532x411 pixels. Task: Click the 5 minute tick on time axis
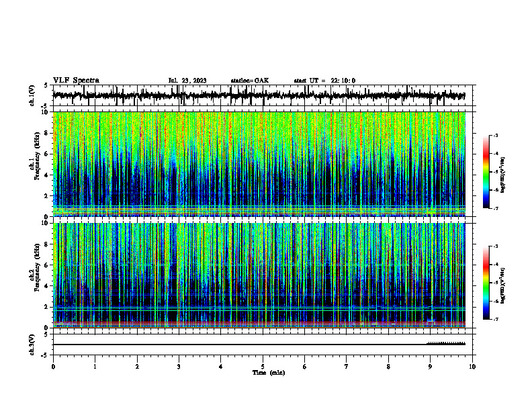[263, 367]
